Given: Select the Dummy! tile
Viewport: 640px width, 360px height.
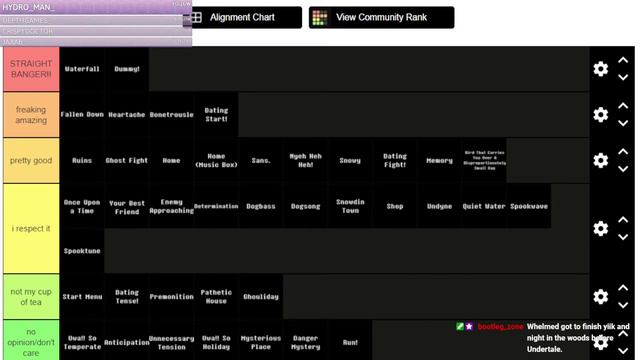Looking at the screenshot, I should point(127,69).
